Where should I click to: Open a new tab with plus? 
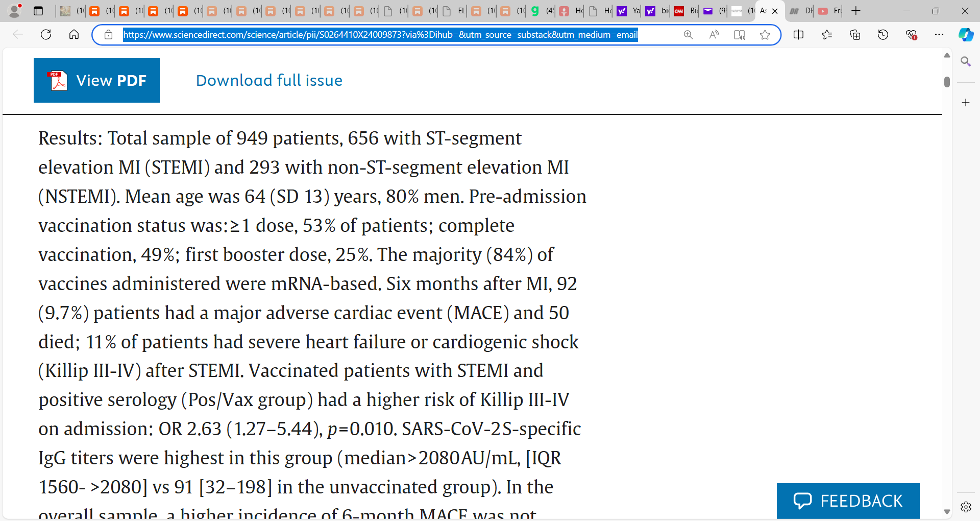coord(856,11)
